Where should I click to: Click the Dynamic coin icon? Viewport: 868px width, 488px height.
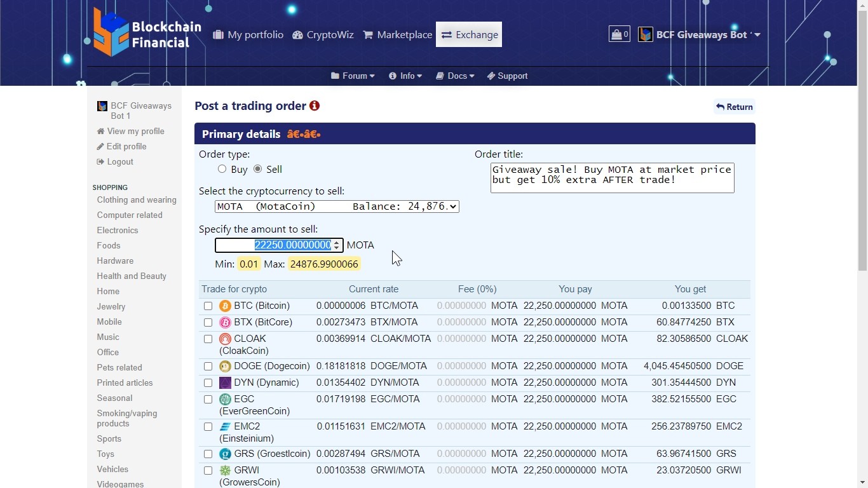[x=225, y=383]
